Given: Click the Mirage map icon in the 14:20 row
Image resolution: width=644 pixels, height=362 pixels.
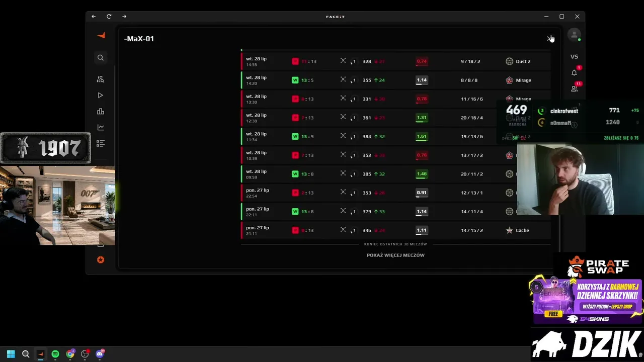Looking at the screenshot, I should click(509, 80).
